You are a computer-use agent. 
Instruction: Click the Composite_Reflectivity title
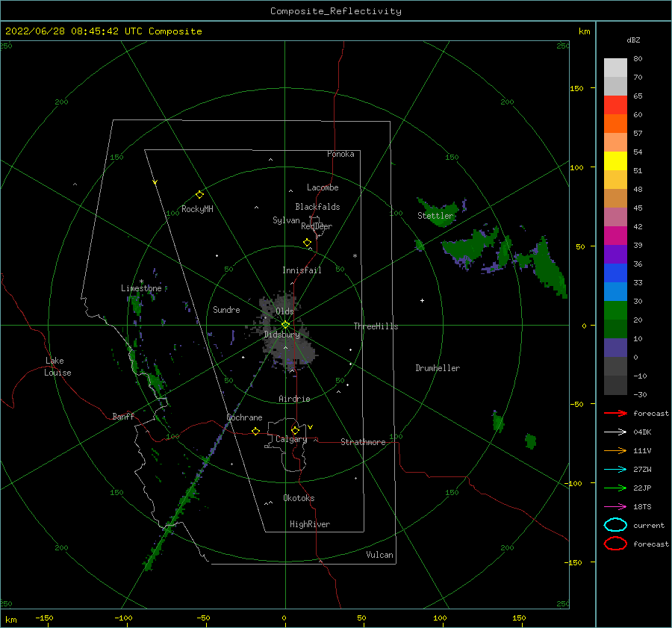tap(336, 11)
